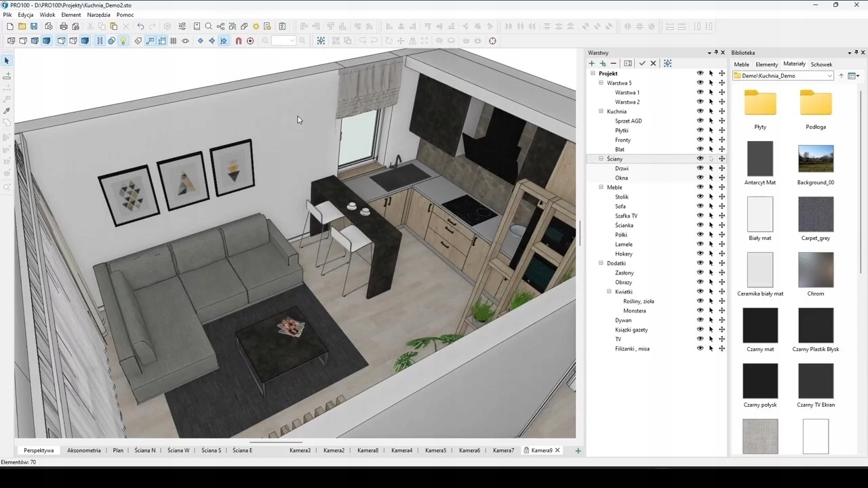The height and width of the screenshot is (488, 868).
Task: Toggle the light bulb lighting icon
Action: point(123,41)
